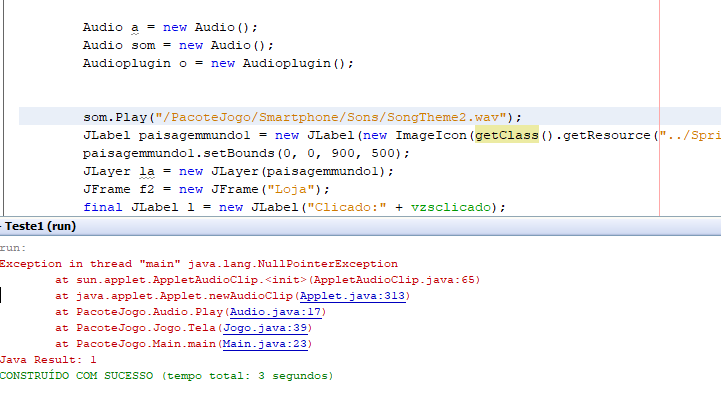Open the Applet.java:313 stack trace link

point(353,296)
